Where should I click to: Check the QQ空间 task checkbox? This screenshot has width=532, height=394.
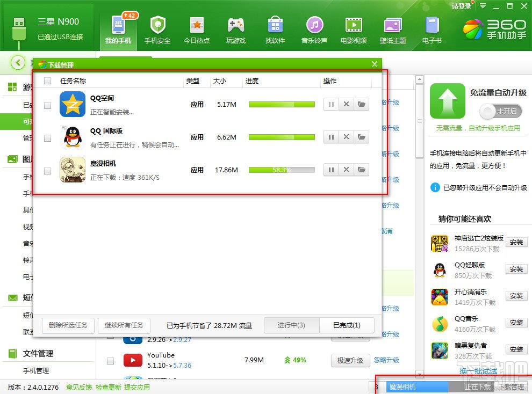[x=47, y=105]
